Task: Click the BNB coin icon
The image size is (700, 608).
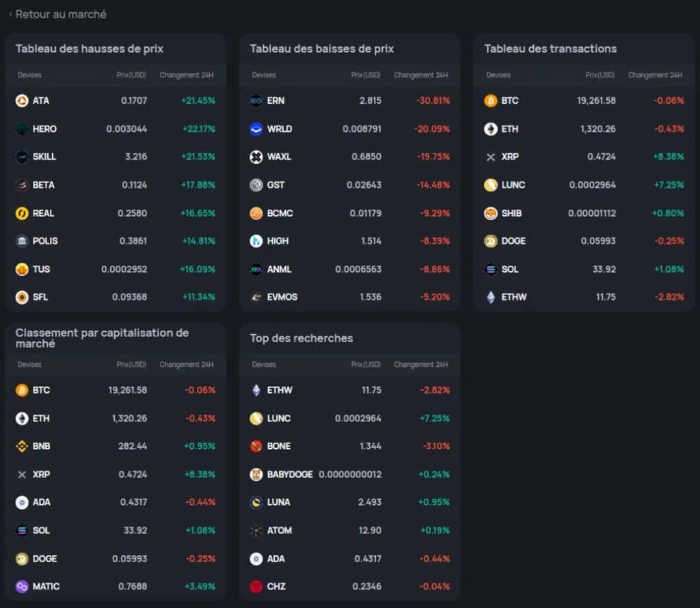Action: pyautogui.click(x=22, y=446)
